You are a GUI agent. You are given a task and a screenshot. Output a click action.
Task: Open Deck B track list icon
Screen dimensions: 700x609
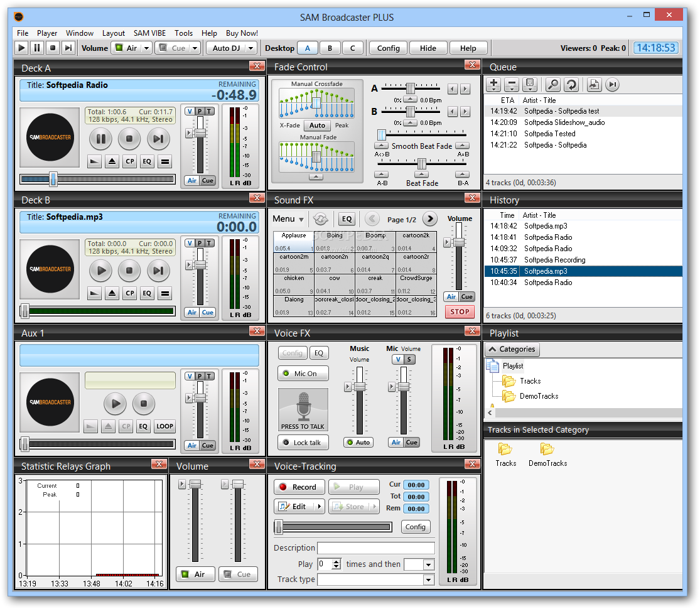coord(164,293)
